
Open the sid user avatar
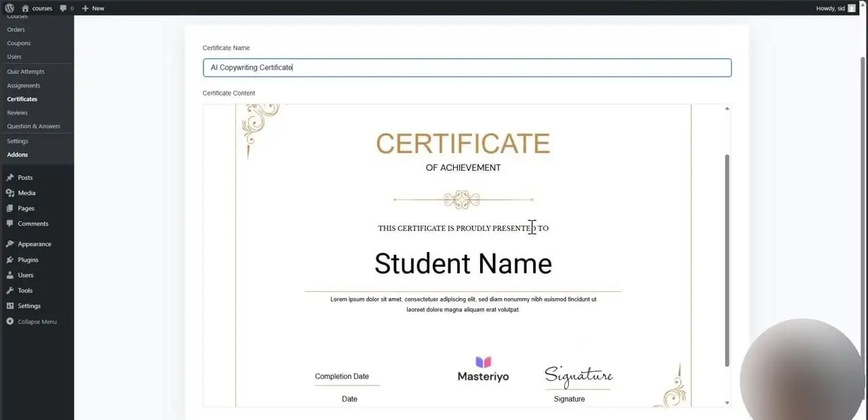pyautogui.click(x=852, y=8)
